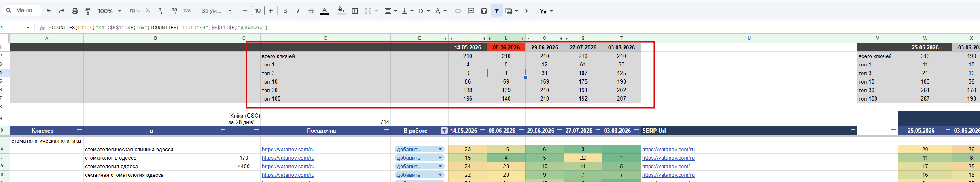The width and height of the screenshot is (980, 182).
Task: Select column header U
Action: pyautogui.click(x=749, y=38)
